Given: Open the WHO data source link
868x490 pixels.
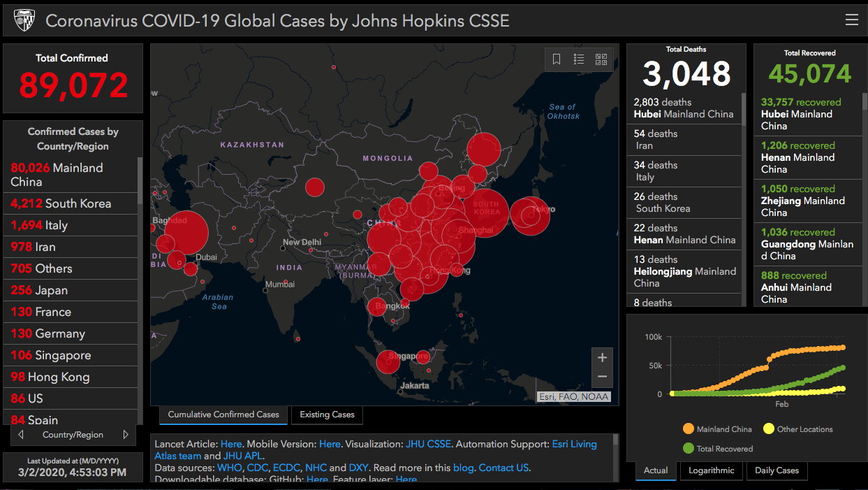Looking at the screenshot, I should point(229,468).
